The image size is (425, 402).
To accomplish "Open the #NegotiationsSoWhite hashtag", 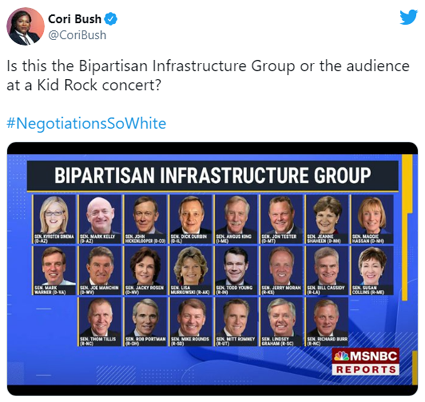I will pyautogui.click(x=86, y=123).
